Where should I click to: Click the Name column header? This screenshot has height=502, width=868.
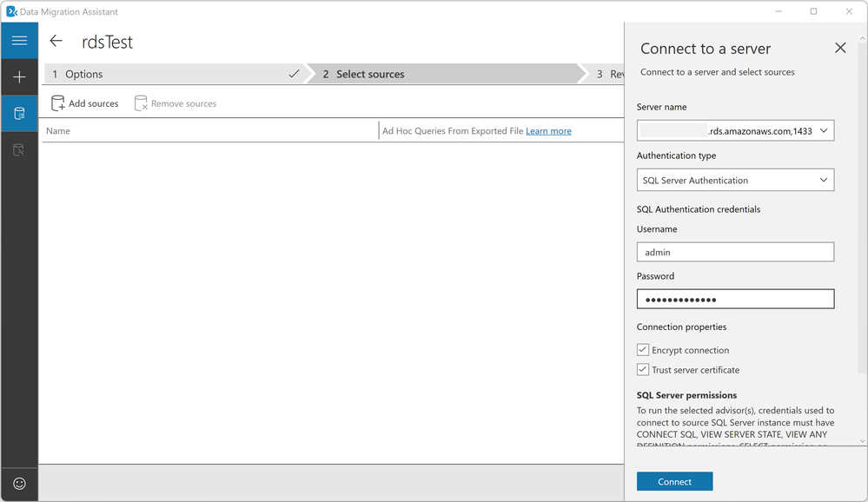coord(58,131)
